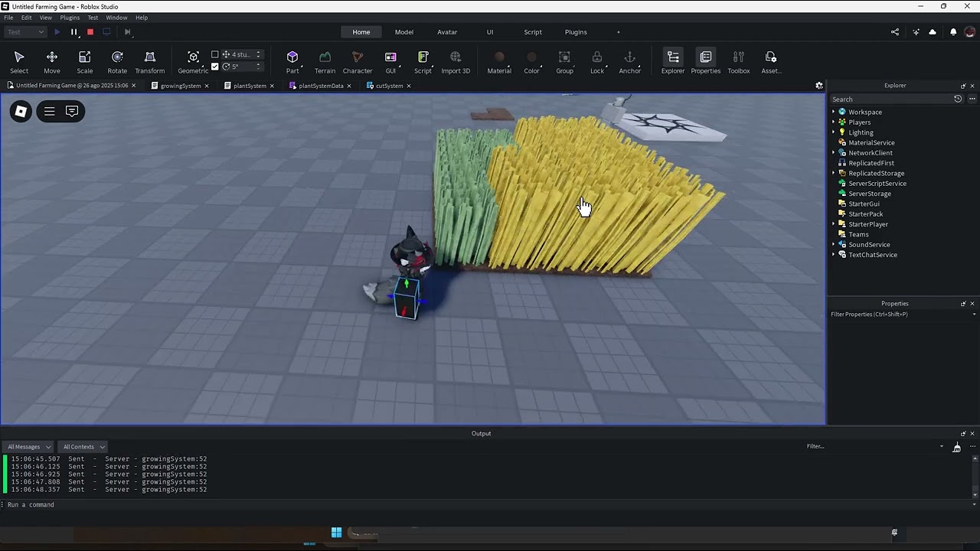Open the Character tool
Viewport: 980px width, 551px height.
click(x=358, y=61)
